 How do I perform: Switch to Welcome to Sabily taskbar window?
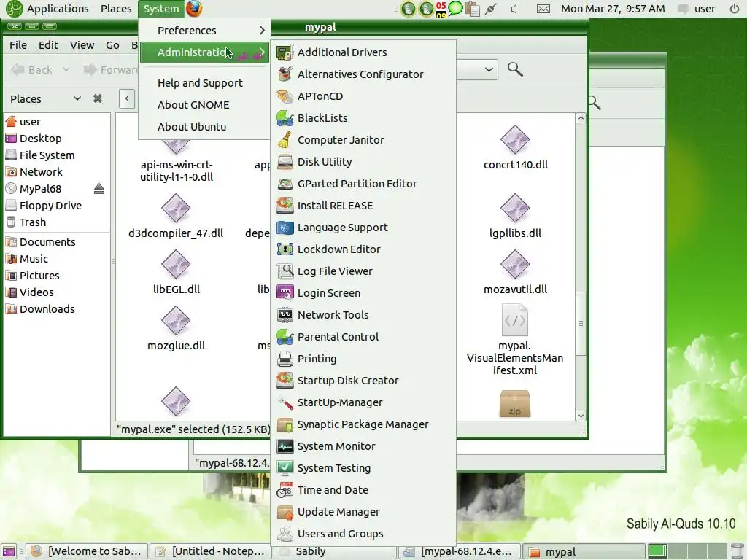[87, 551]
